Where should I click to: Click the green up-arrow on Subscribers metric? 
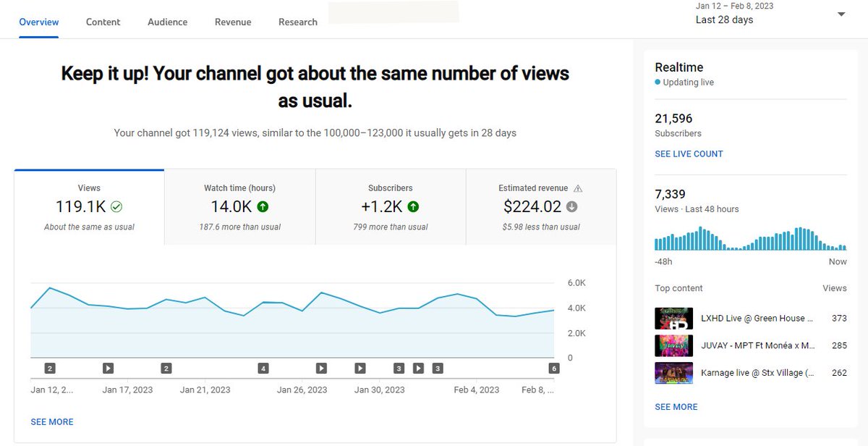point(412,206)
